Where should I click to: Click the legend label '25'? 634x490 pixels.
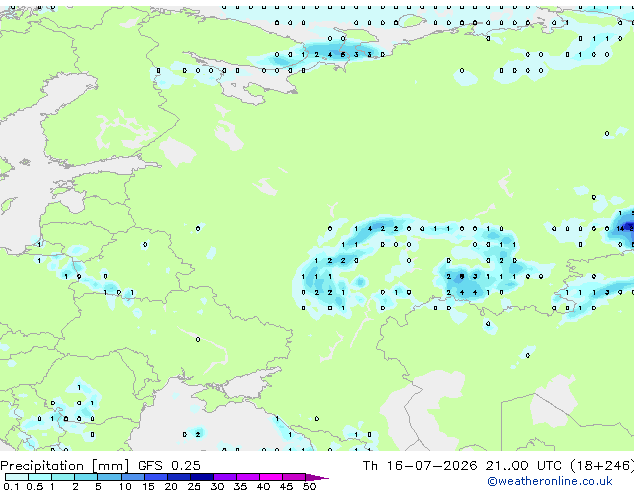tap(194, 486)
